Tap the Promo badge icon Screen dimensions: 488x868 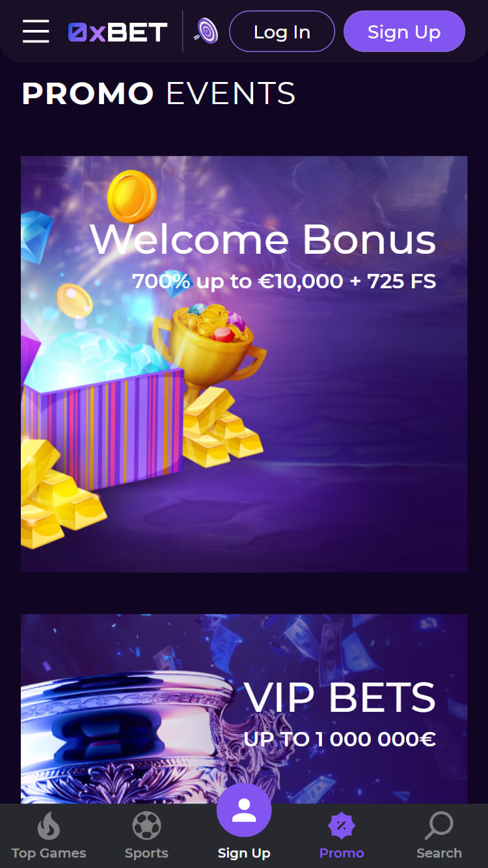tap(342, 826)
